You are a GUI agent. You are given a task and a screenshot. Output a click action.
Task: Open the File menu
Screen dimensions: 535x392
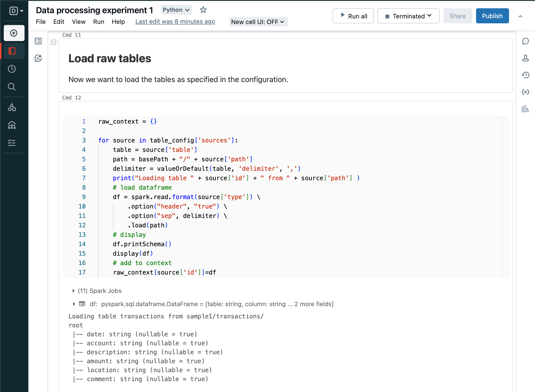41,22
